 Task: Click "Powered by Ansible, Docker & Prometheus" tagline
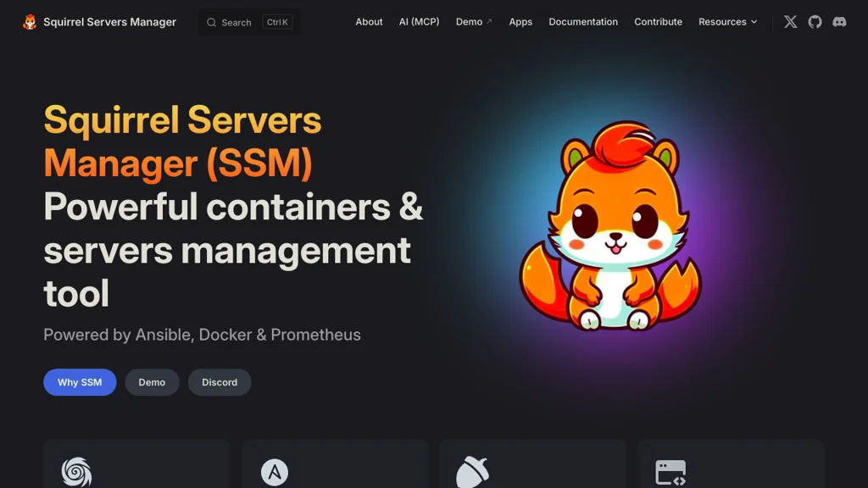[202, 335]
